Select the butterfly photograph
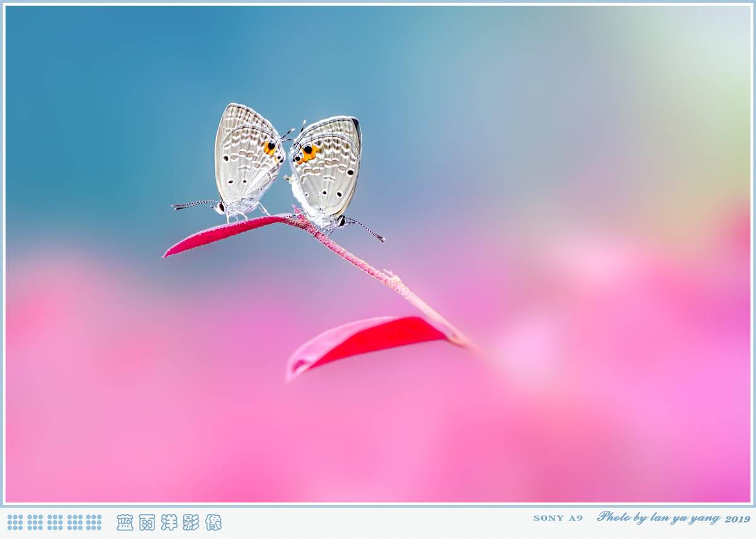The width and height of the screenshot is (756, 539). pyautogui.click(x=378, y=254)
